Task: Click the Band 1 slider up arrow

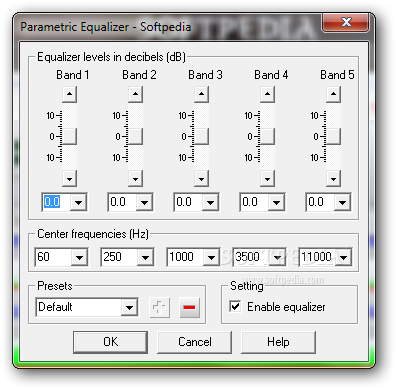Action: (x=69, y=94)
